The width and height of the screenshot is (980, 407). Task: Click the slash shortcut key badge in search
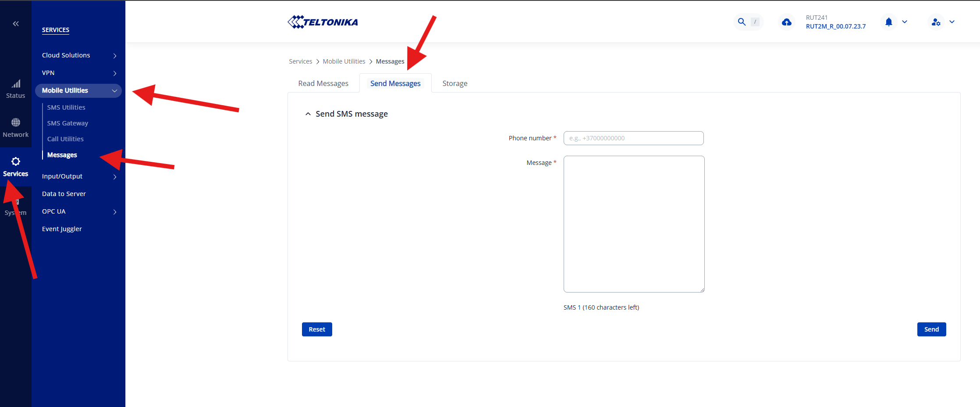coord(755,22)
